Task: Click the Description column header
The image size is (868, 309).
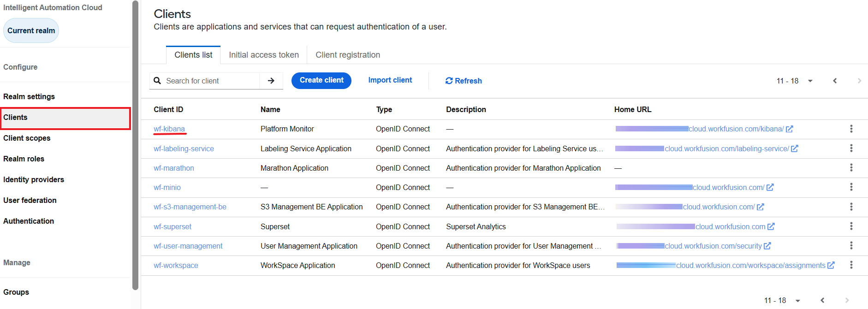Action: click(x=466, y=109)
